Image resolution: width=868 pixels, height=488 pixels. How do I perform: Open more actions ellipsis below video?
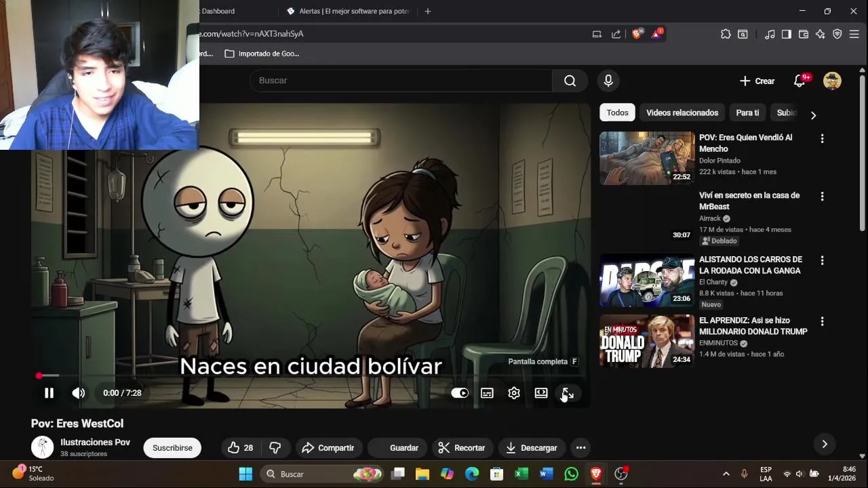(580, 448)
